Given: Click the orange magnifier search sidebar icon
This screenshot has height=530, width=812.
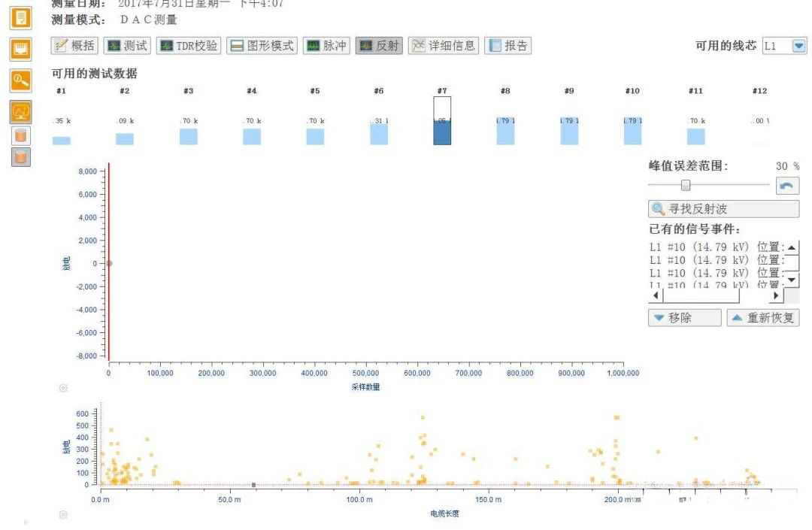Looking at the screenshot, I should tap(21, 80).
